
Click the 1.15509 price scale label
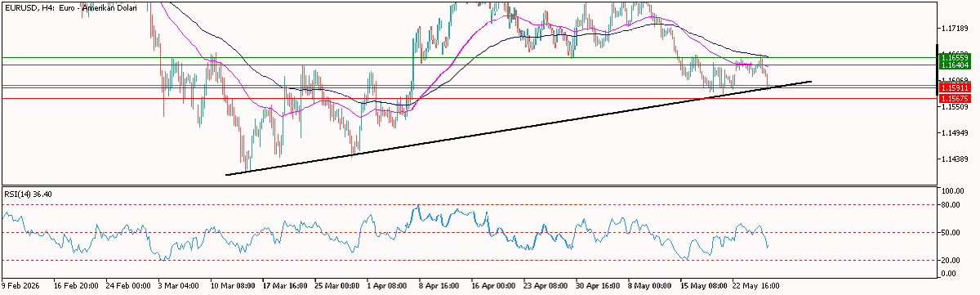pyautogui.click(x=954, y=106)
